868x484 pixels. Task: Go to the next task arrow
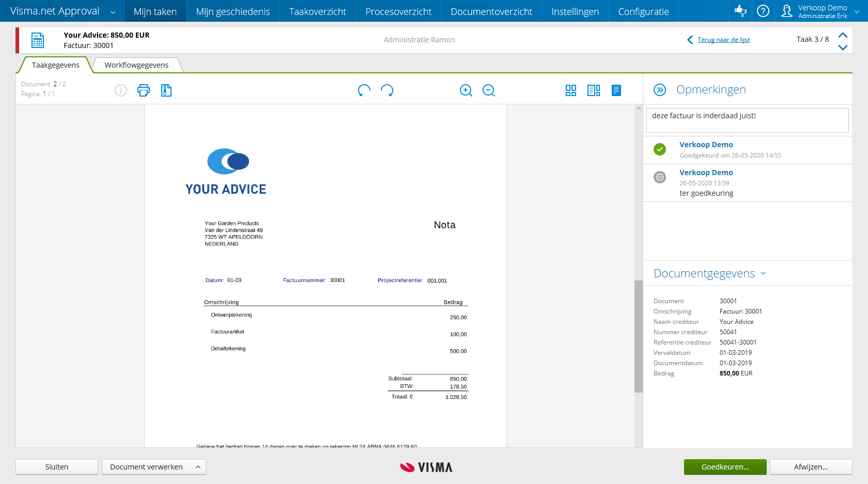[843, 47]
